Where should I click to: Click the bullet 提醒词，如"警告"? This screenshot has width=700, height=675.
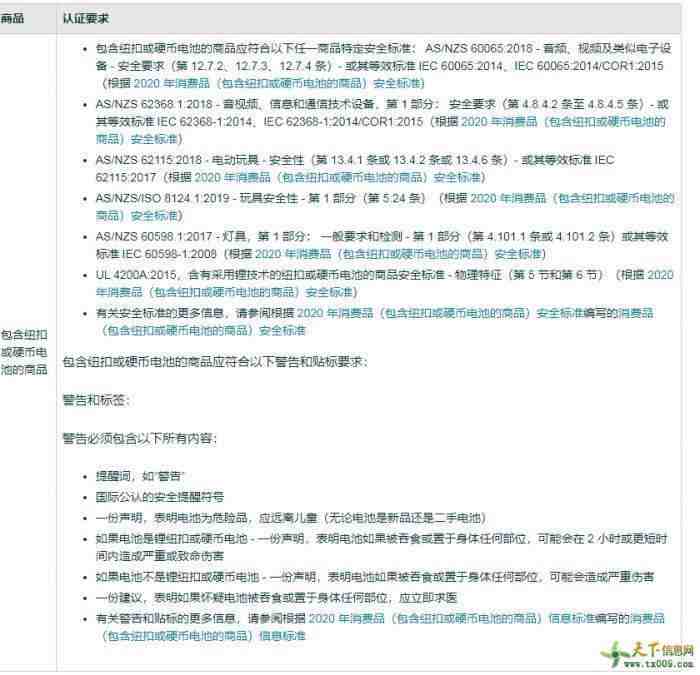click(140, 476)
